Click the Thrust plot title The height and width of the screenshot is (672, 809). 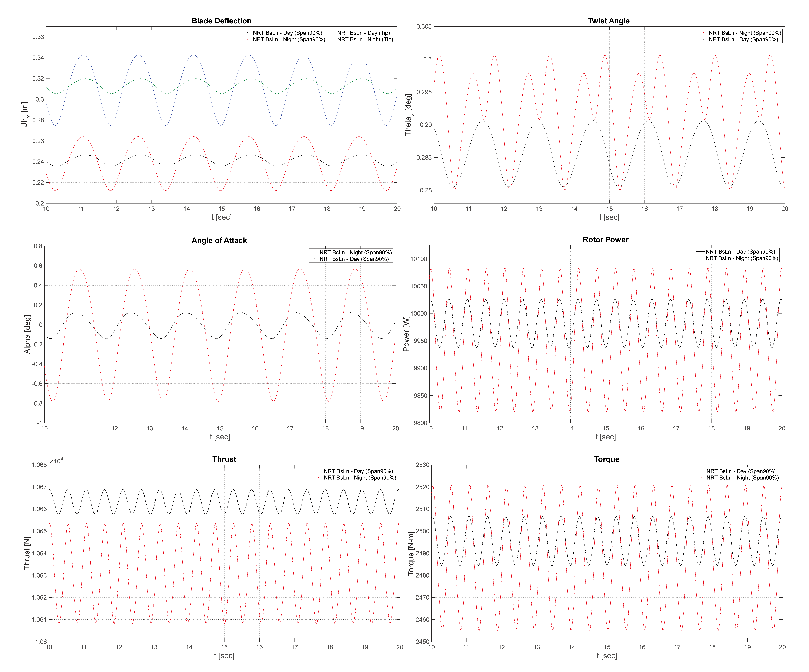pos(224,459)
